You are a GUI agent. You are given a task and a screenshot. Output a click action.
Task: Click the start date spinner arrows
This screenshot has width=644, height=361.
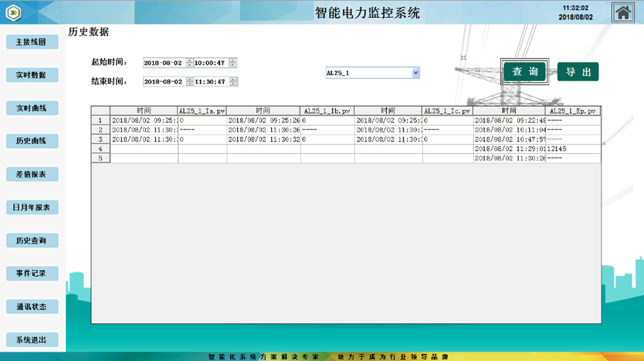point(189,63)
